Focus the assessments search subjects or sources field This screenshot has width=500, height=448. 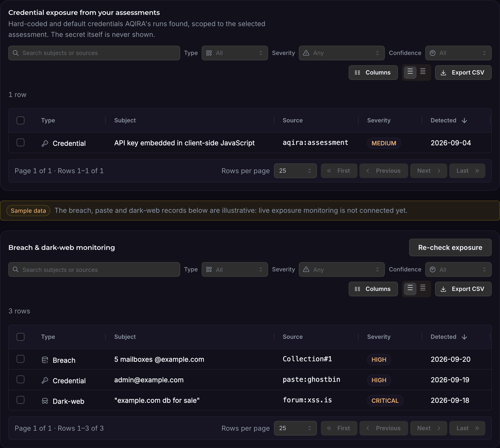pyautogui.click(x=94, y=53)
